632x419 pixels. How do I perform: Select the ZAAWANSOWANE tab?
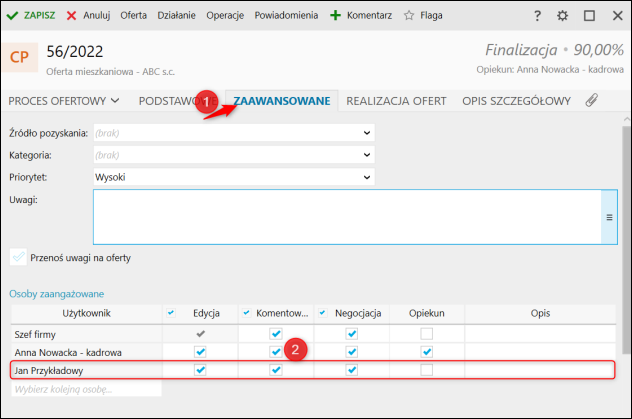(282, 101)
